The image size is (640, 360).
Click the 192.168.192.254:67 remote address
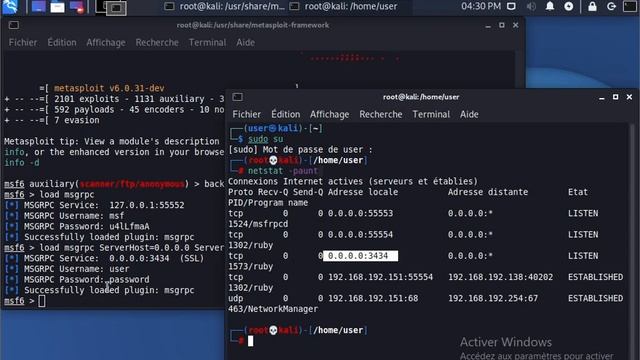pyautogui.click(x=493, y=298)
